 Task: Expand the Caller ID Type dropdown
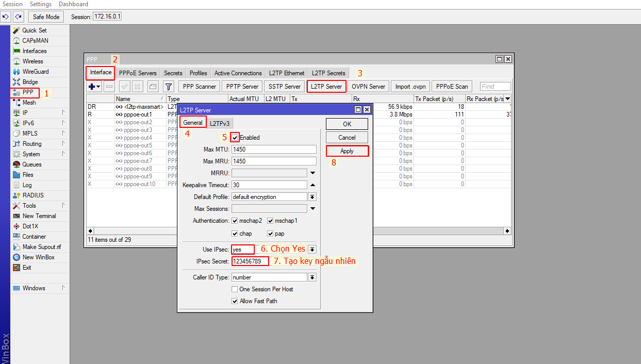pos(312,277)
